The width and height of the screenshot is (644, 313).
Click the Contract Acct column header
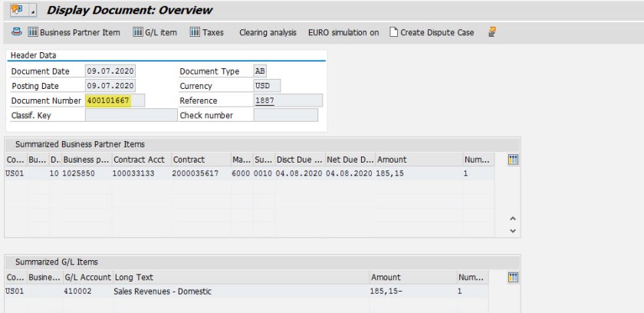[141, 160]
